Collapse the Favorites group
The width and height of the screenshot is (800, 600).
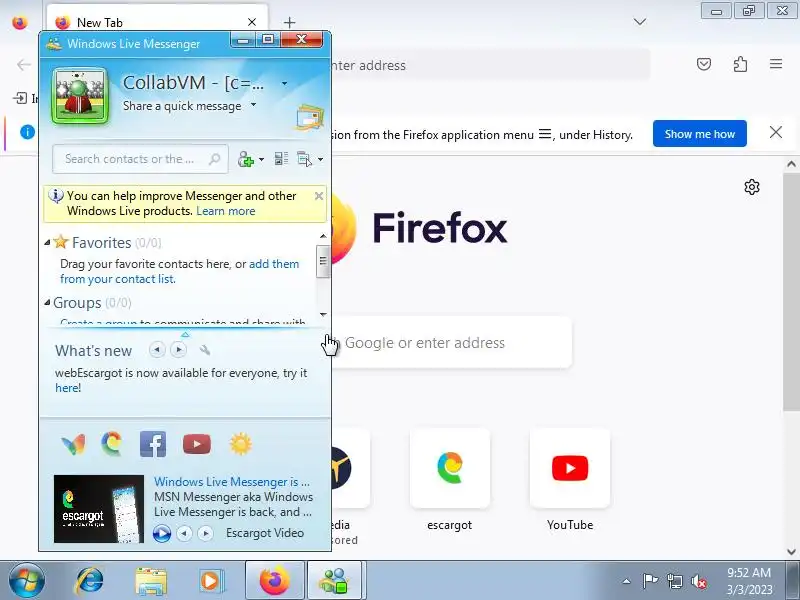click(x=47, y=242)
